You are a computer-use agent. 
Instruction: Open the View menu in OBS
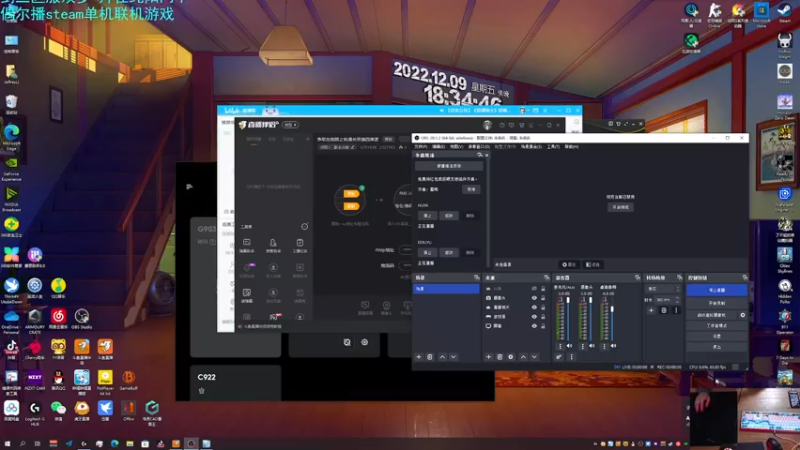point(456,146)
